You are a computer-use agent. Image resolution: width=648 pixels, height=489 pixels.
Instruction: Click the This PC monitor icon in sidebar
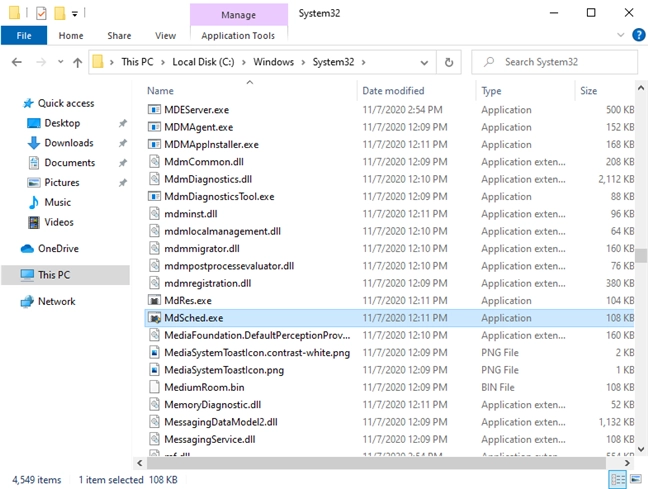27,275
